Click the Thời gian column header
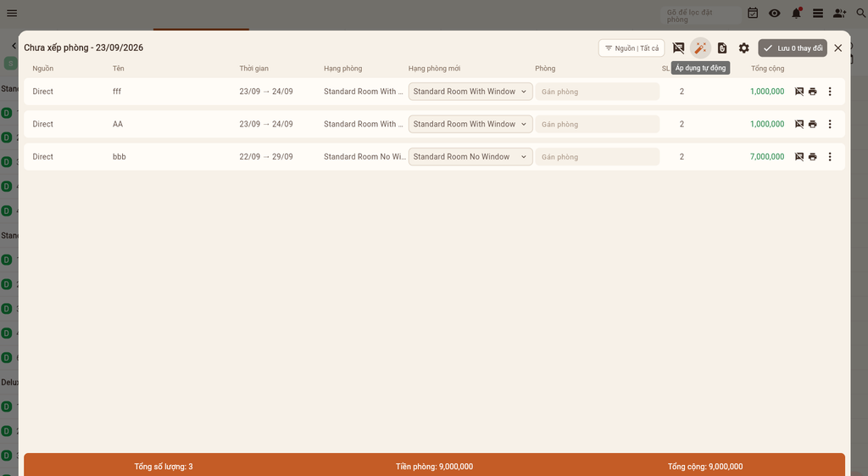868x476 pixels. point(254,68)
